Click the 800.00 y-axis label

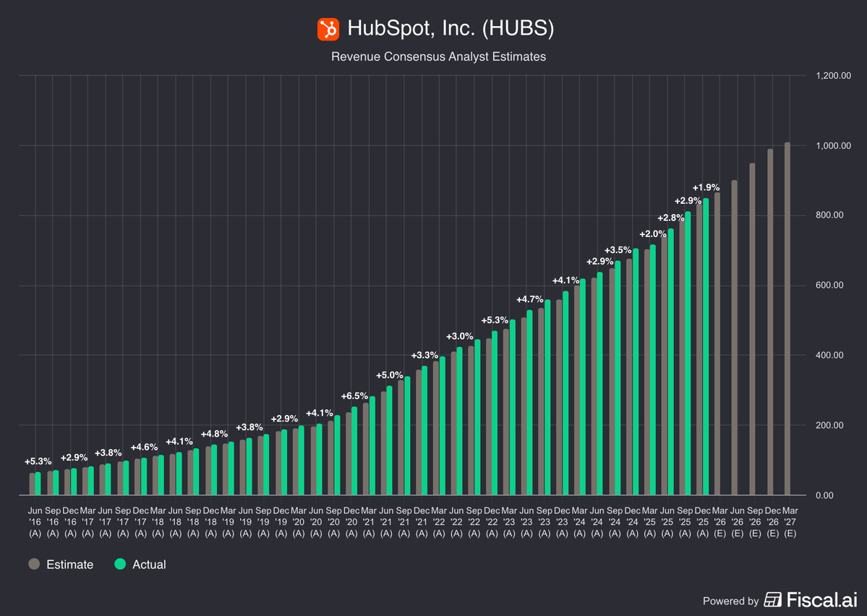830,215
